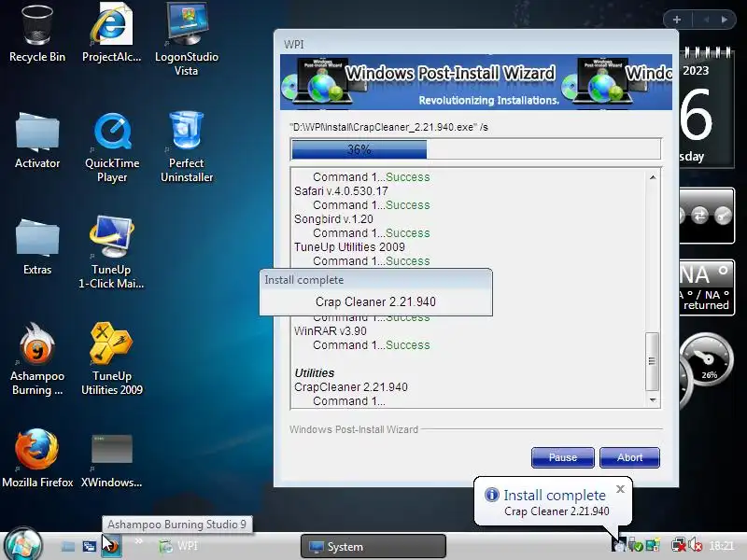Open the TuneUp Utilities 2009 shortcut

point(112,358)
